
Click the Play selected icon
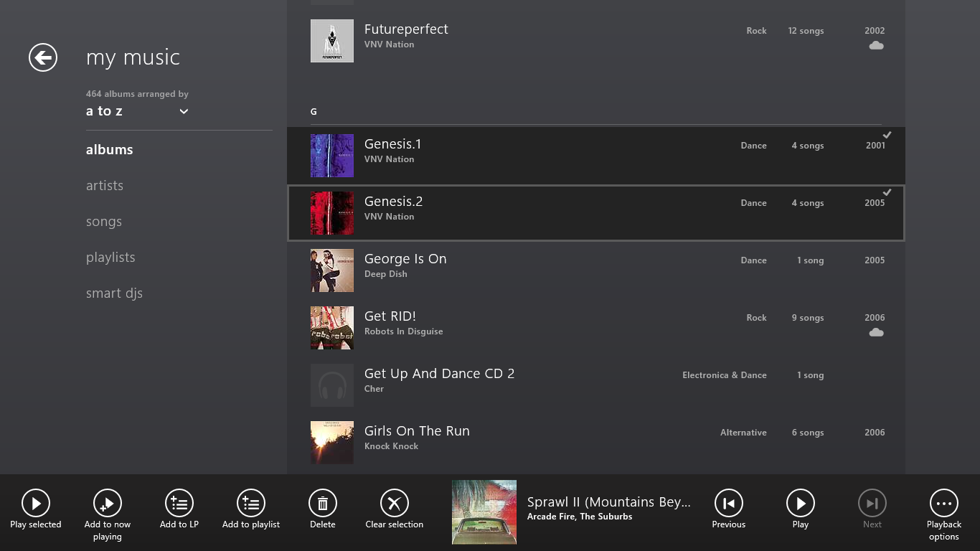[36, 503]
